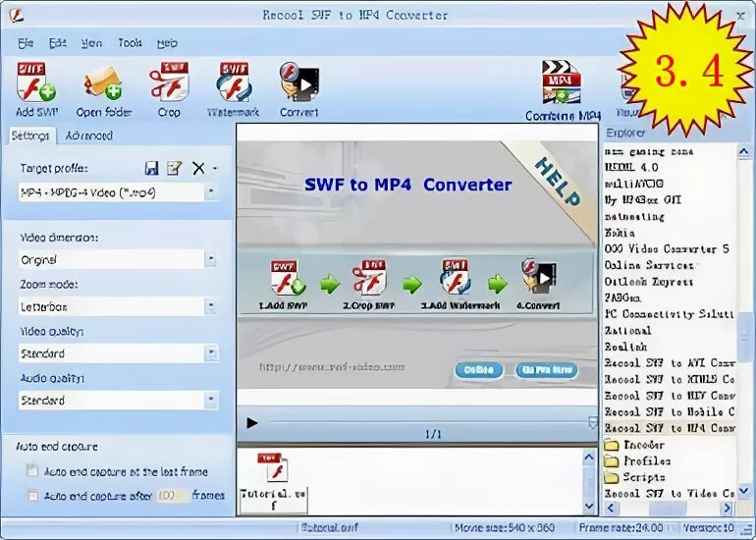This screenshot has width=756, height=540.
Task: Edit target profile with pencil icon
Action: coord(174,168)
